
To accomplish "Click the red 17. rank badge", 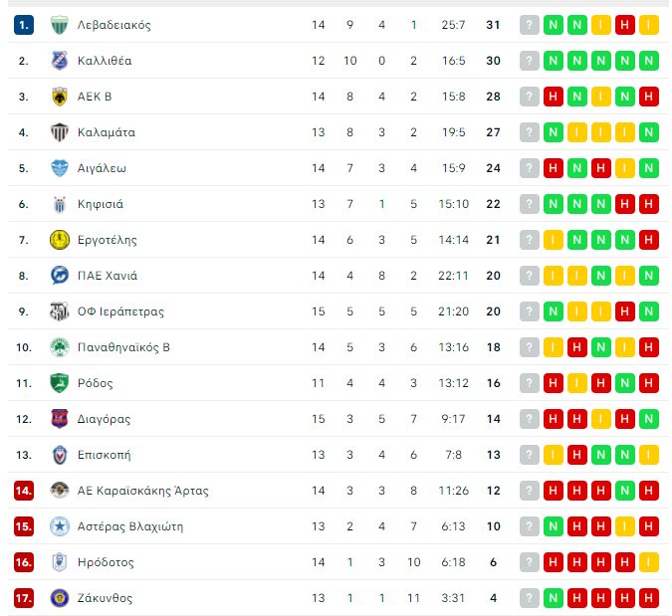I will click(x=24, y=598).
